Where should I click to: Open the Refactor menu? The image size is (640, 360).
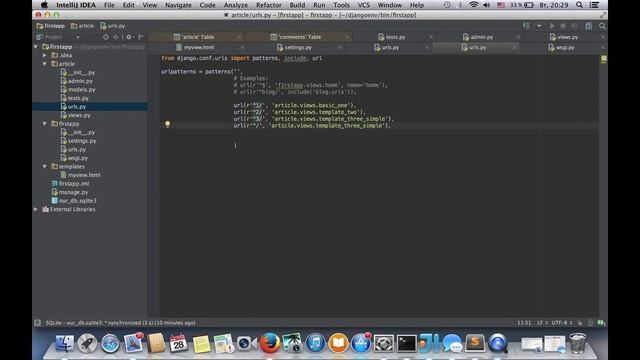269,5
